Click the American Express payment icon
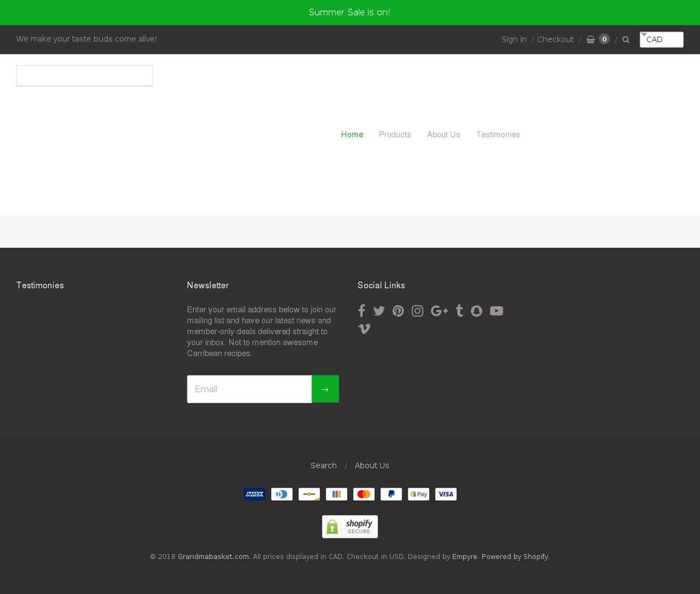This screenshot has width=700, height=594. (x=254, y=494)
